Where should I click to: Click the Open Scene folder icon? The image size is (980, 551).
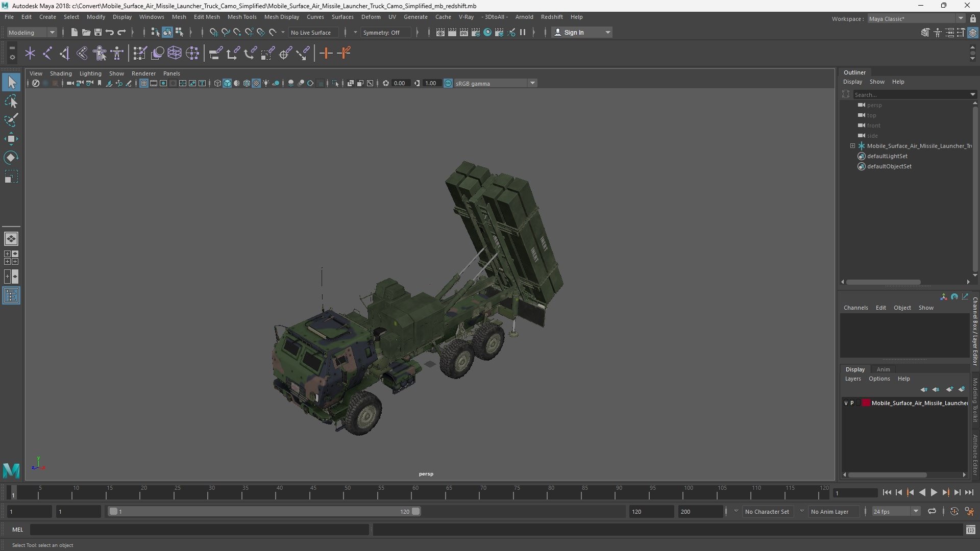point(86,32)
